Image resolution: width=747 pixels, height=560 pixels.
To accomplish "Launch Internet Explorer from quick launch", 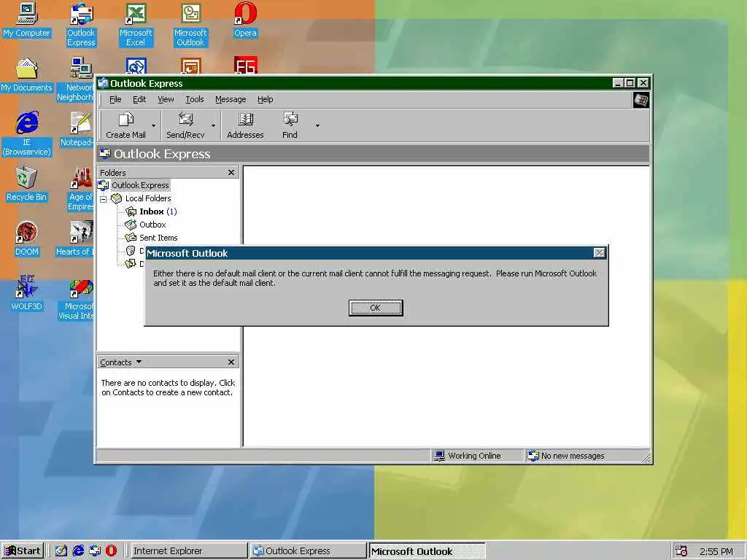I will click(78, 551).
